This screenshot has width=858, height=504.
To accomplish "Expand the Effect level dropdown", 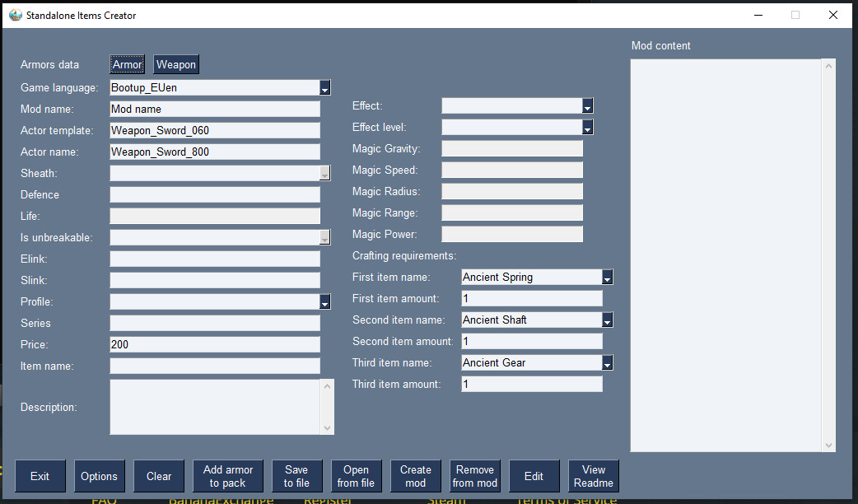I will click(x=587, y=128).
